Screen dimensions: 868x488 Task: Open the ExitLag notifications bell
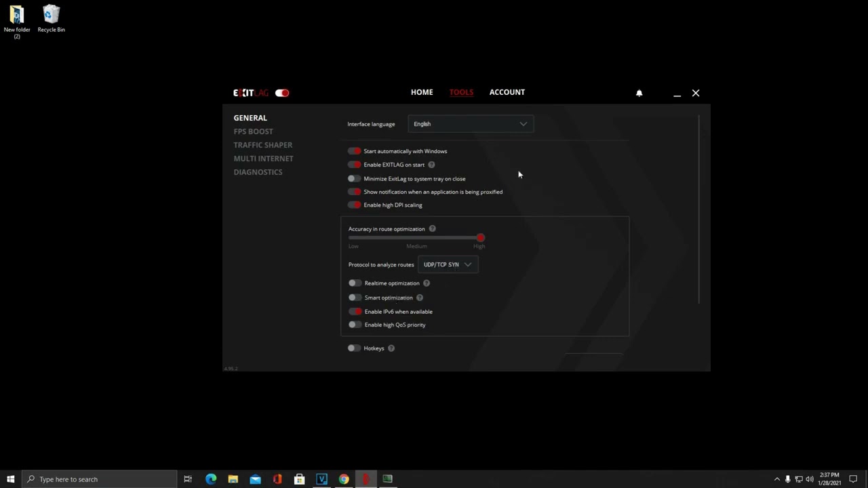coord(639,93)
